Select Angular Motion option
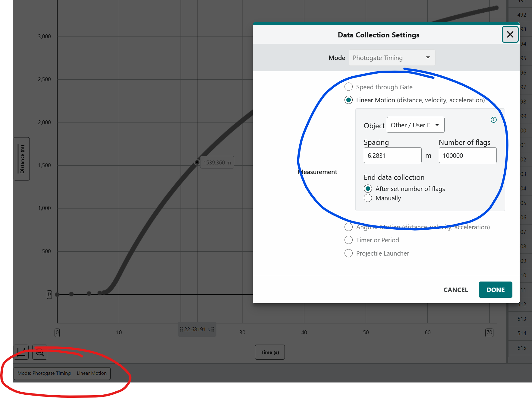The width and height of the screenshot is (532, 398). click(348, 227)
